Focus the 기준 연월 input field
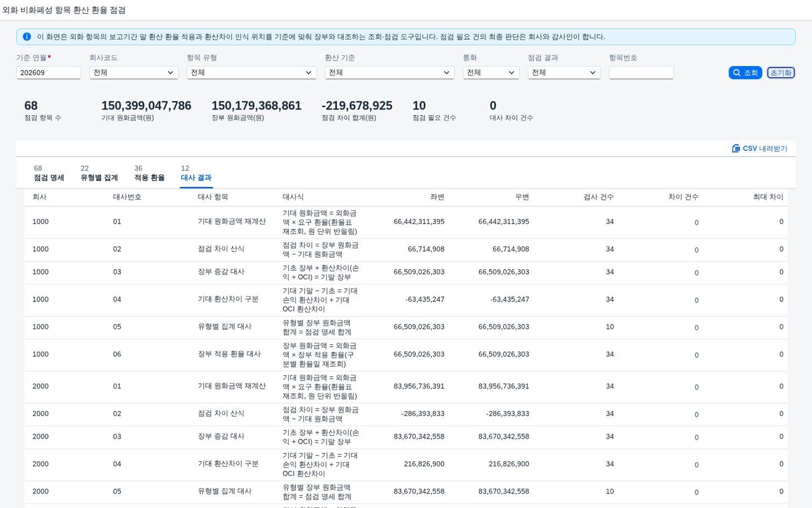Viewport: 812px width, 508px height. point(48,73)
